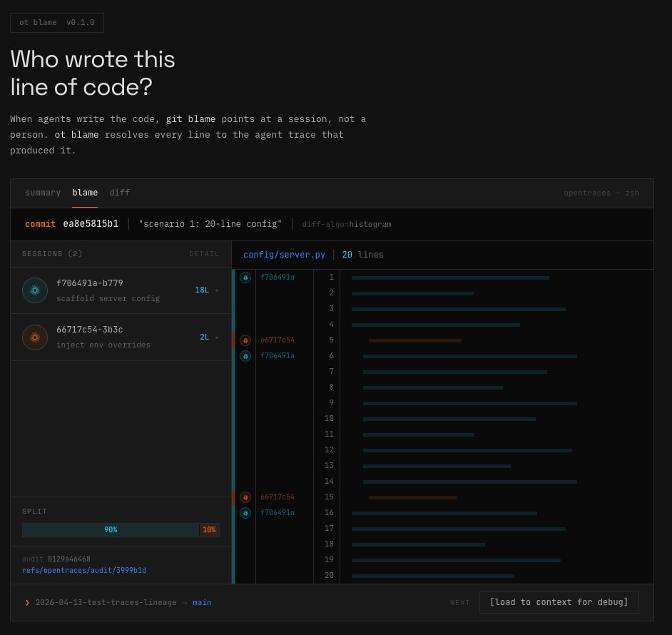This screenshot has height=635, width=672.
Task: Click load to context for debug button
Action: click(x=559, y=602)
